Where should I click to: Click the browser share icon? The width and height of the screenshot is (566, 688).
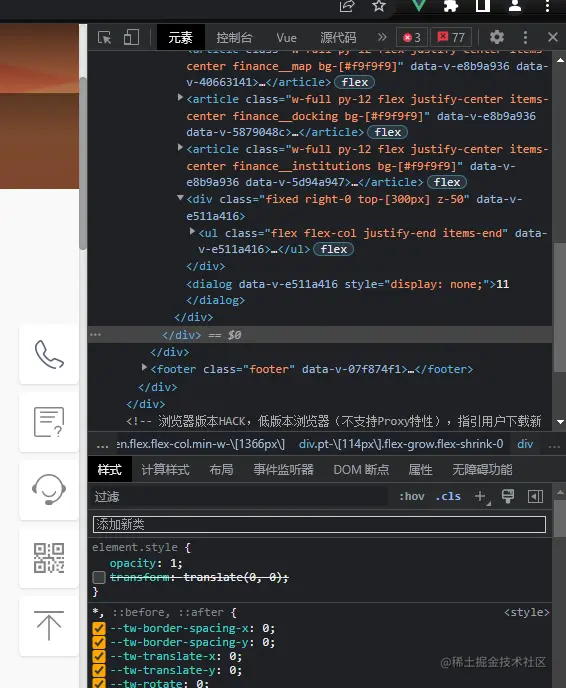[x=347, y=6]
